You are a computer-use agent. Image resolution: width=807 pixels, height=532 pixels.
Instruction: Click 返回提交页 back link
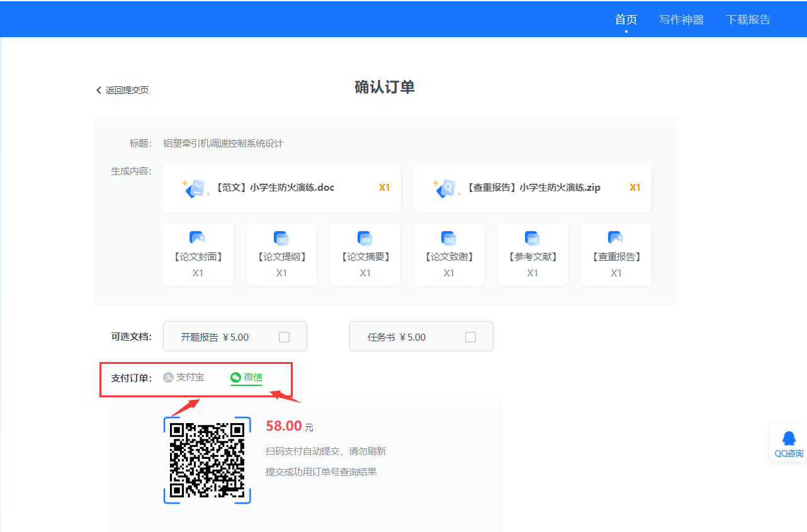127,90
